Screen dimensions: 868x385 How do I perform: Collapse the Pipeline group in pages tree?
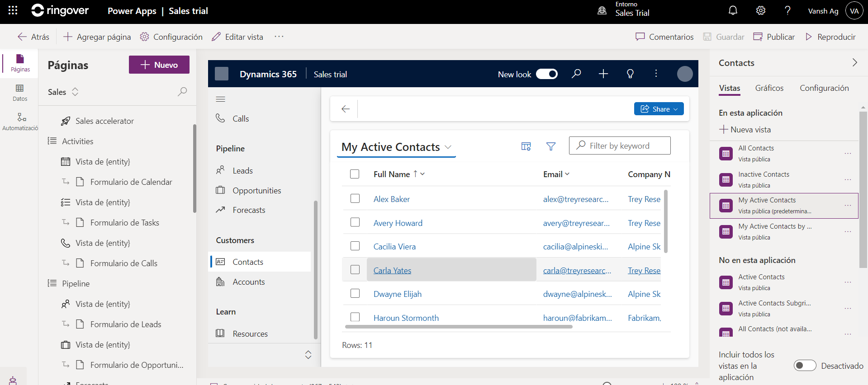(x=52, y=283)
